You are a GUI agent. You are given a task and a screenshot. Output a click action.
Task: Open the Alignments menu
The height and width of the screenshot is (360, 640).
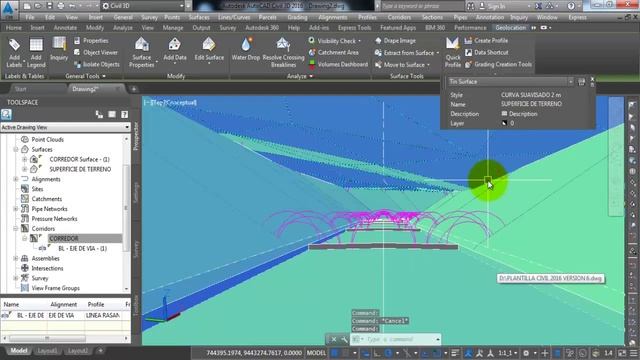pyautogui.click(x=333, y=18)
